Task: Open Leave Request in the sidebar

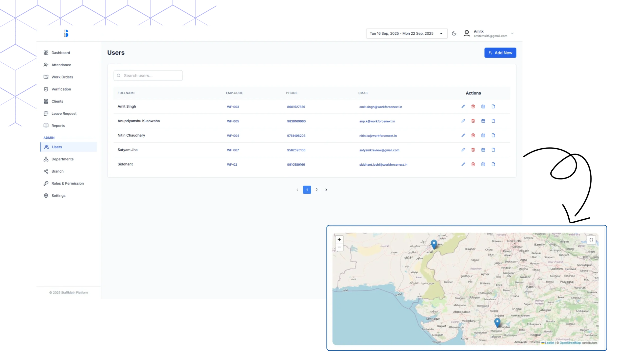Action: click(64, 113)
